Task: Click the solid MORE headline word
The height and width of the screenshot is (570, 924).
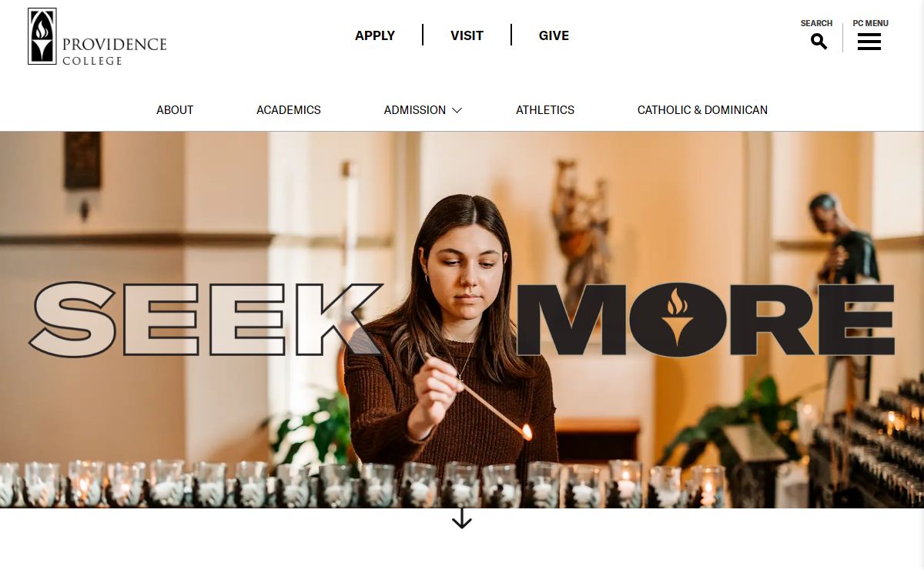Action: tap(705, 319)
